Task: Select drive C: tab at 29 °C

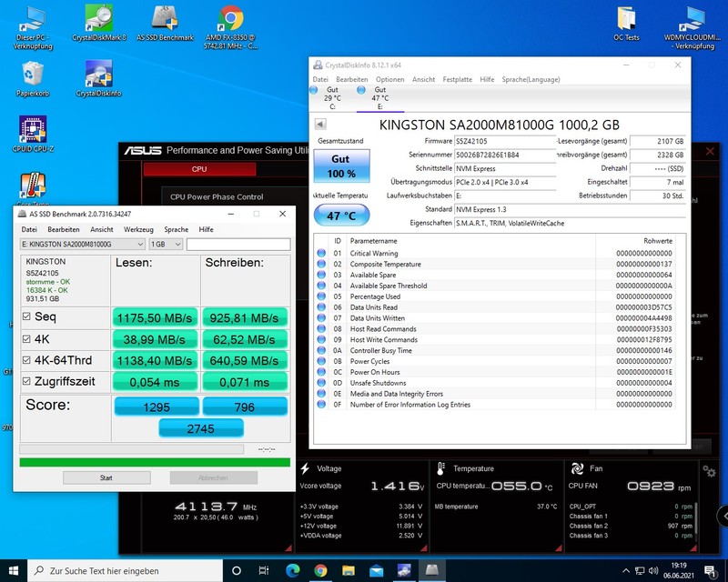Action: [331, 97]
